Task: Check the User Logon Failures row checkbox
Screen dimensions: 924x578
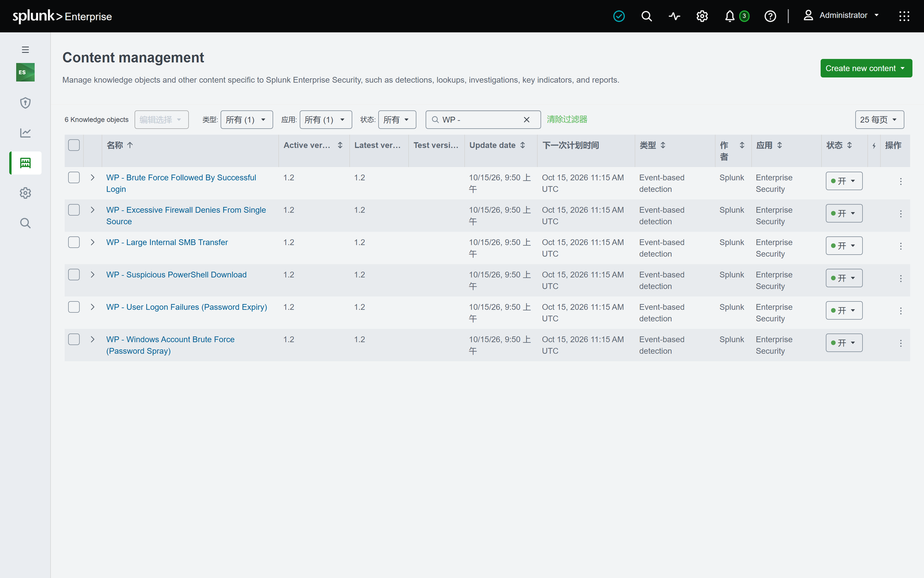Action: [74, 307]
